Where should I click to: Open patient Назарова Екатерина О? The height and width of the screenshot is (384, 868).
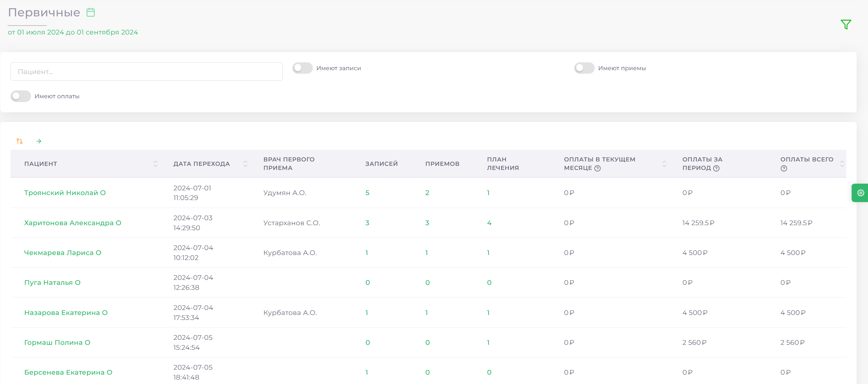click(x=66, y=313)
